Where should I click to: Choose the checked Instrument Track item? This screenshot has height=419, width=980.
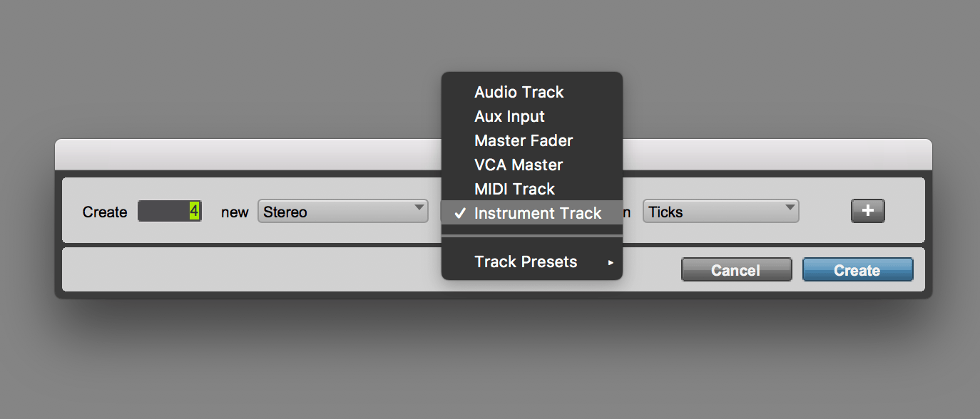pos(532,213)
